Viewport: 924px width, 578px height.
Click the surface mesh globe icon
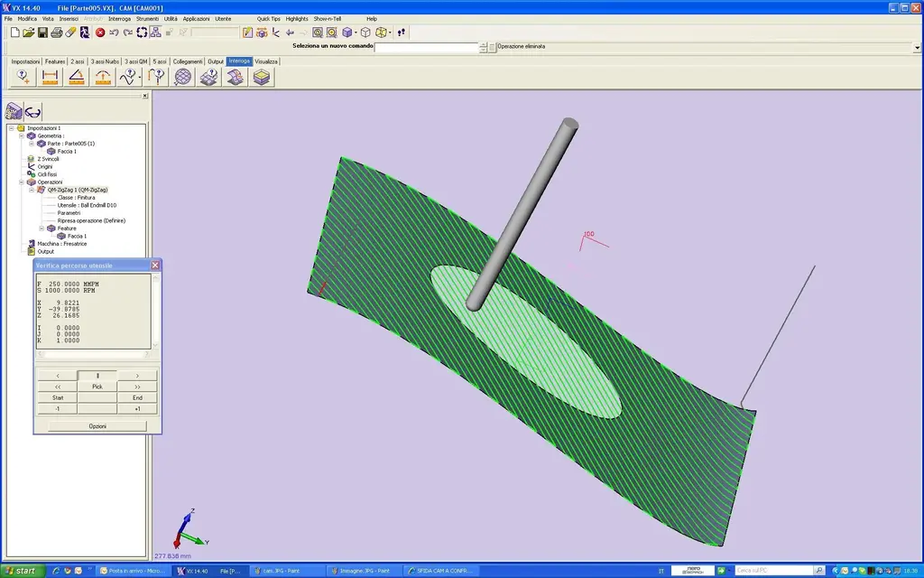pos(182,77)
